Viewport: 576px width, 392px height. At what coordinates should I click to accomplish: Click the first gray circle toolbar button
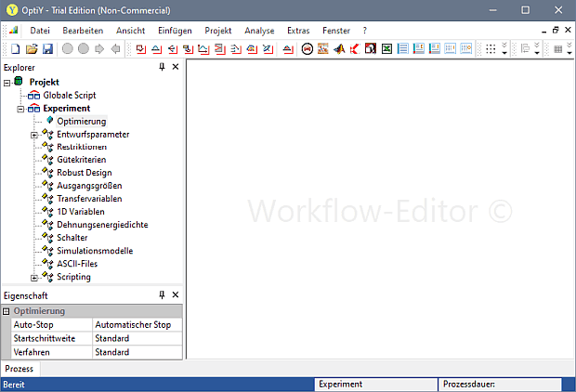coord(68,48)
